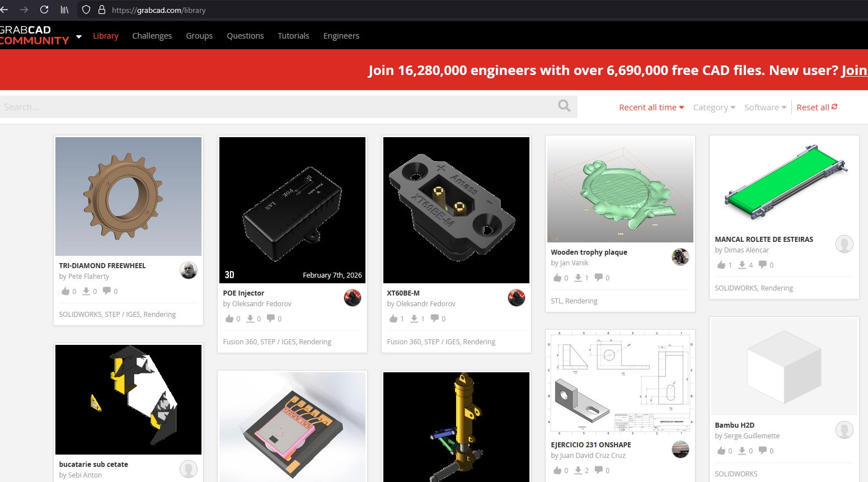Open the Bambu H2D placeholder cube thumbnail
Viewport: 868px width, 482px height.
(x=784, y=367)
